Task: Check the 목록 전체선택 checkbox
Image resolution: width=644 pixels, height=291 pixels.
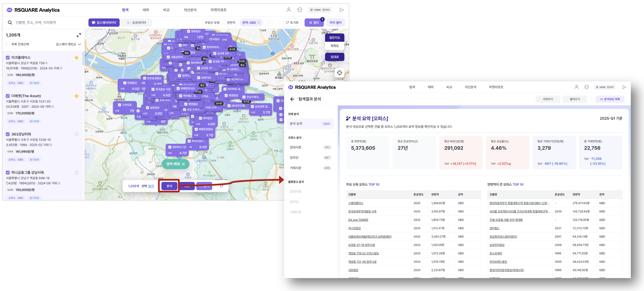Action: click(8, 44)
